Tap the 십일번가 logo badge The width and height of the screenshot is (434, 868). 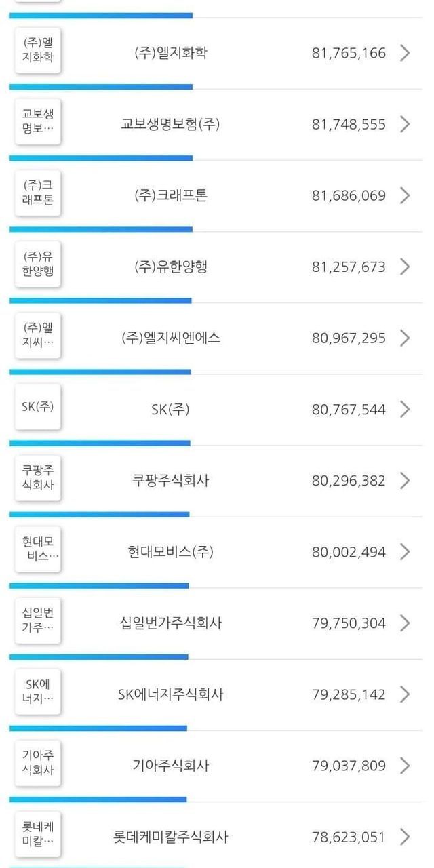click(38, 620)
